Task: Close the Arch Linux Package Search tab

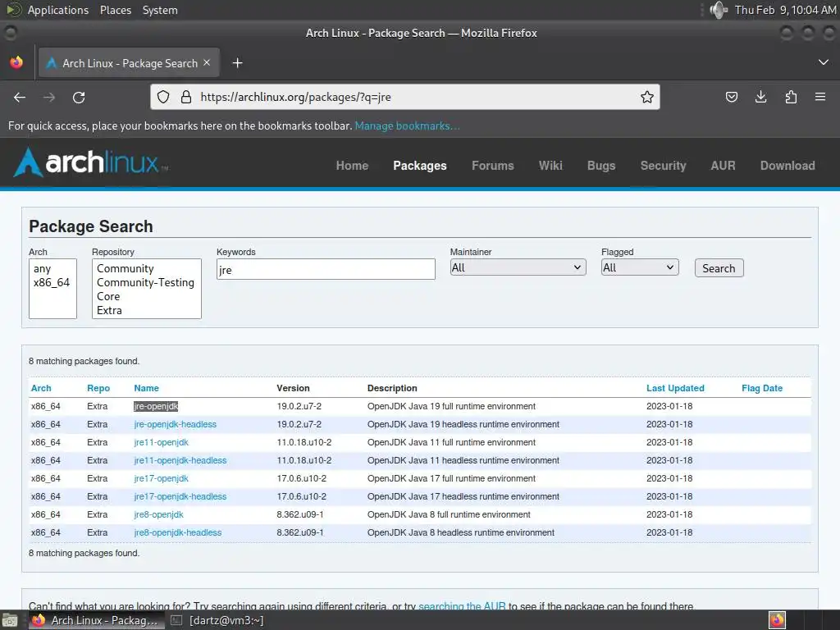Action: (x=207, y=62)
